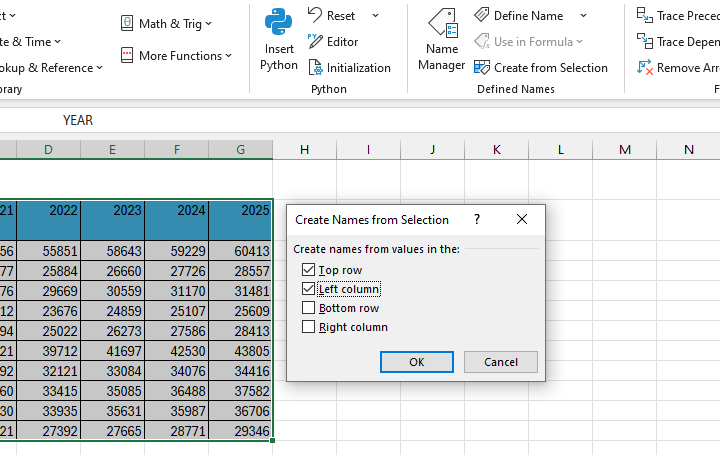Expand the Math & Trig dropdown
The height and width of the screenshot is (455, 720).
[208, 23]
